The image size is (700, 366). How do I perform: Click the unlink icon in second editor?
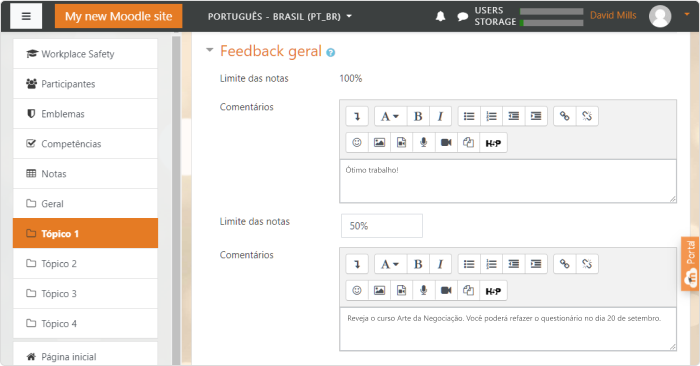pos(587,264)
